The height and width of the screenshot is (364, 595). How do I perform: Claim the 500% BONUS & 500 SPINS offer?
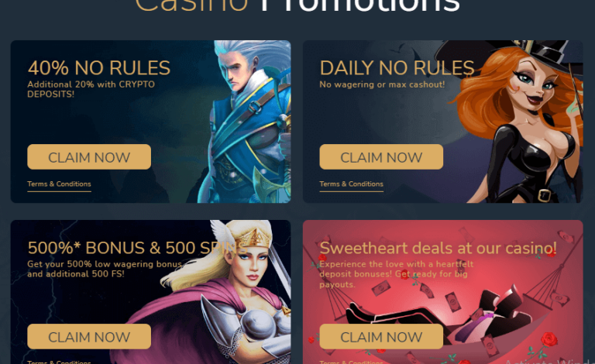(89, 336)
